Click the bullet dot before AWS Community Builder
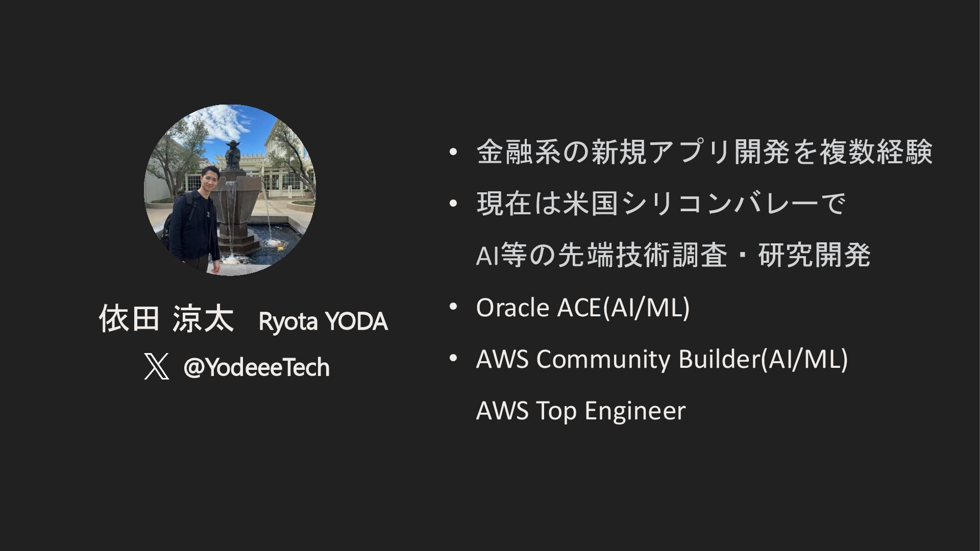The width and height of the screenshot is (980, 551). (x=452, y=358)
